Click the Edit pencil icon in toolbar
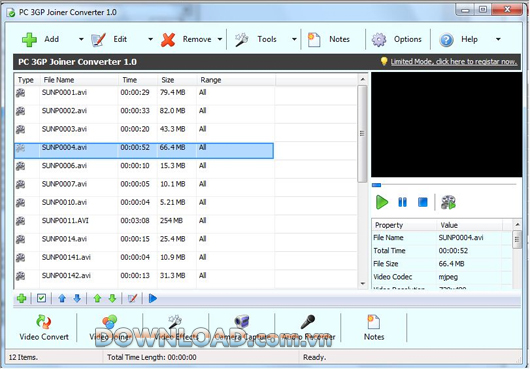 [x=98, y=40]
